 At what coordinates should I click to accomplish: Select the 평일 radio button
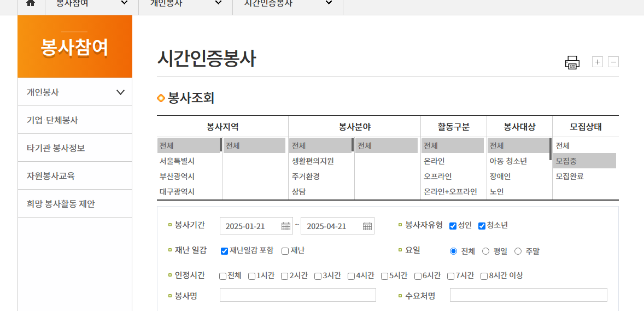click(x=485, y=251)
